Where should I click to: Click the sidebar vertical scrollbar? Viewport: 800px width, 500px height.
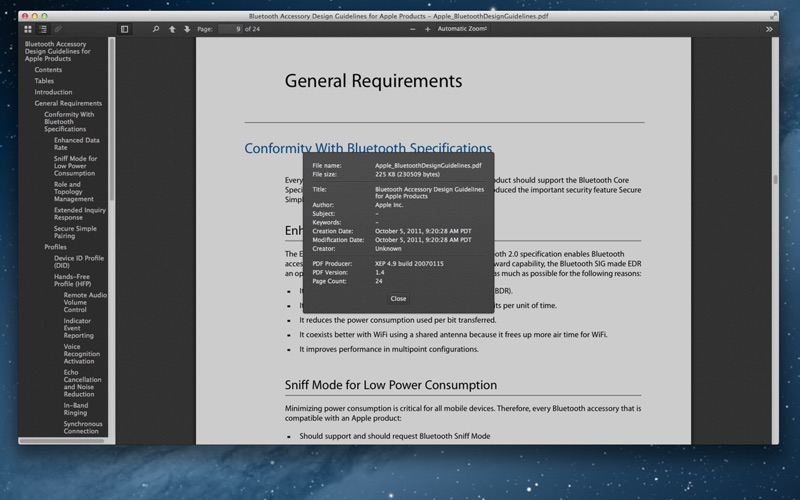click(111, 119)
